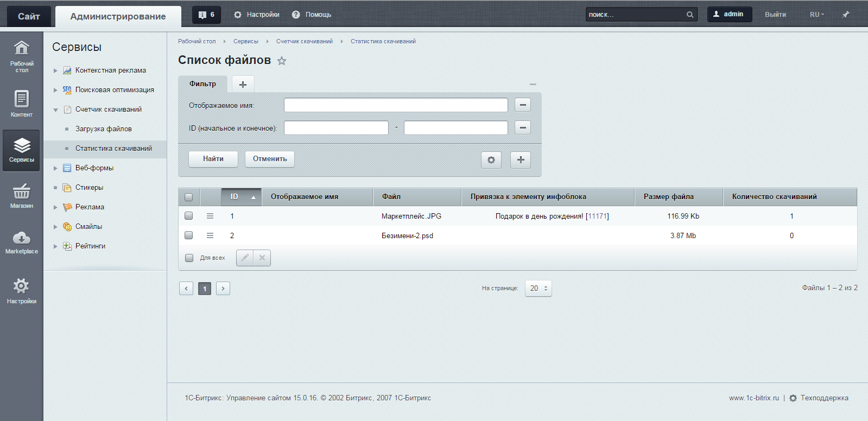
Task: Open the Подарок в день рождения! link
Action: (539, 216)
